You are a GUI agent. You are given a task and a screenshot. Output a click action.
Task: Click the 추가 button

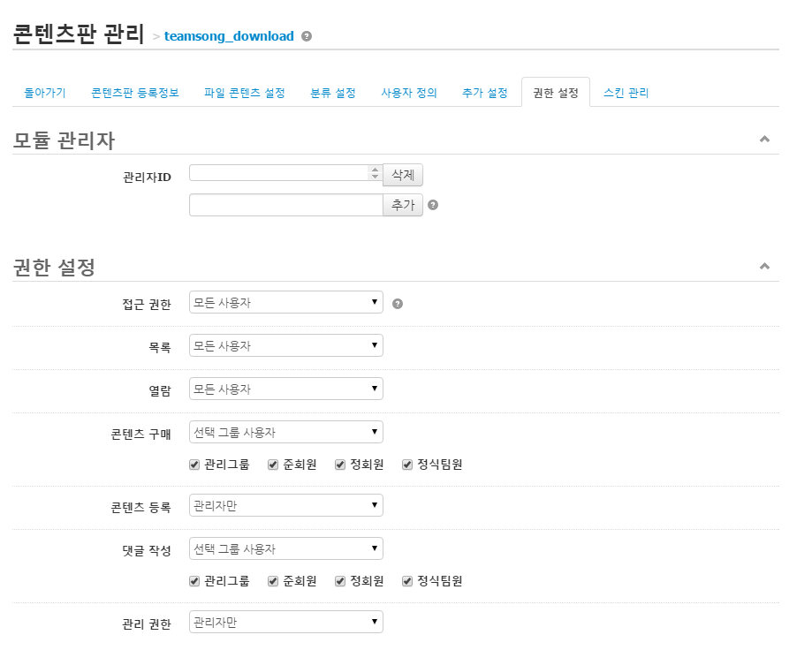403,205
